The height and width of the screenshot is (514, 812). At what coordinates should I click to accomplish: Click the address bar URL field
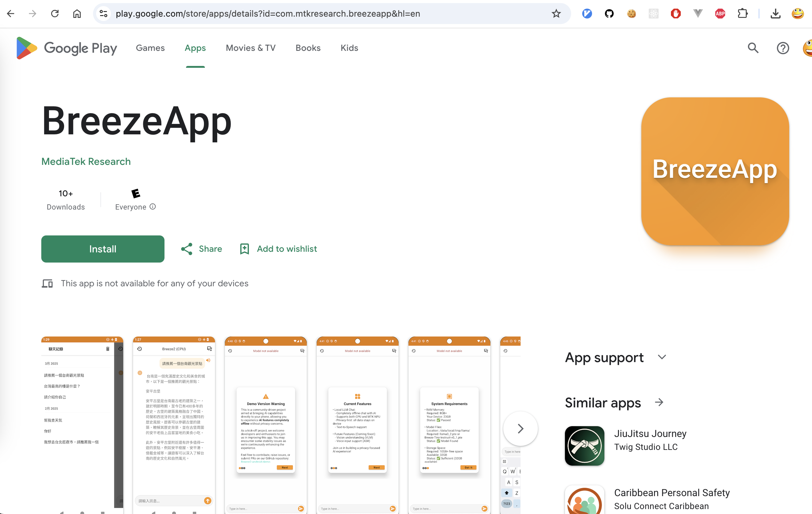tap(268, 14)
